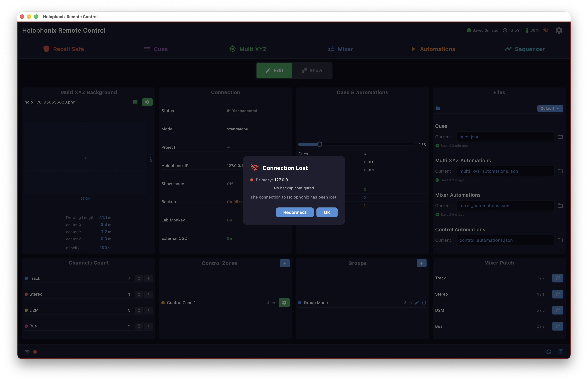Click the disconnected wifi icon in header
588x382 pixels.
pos(546,30)
